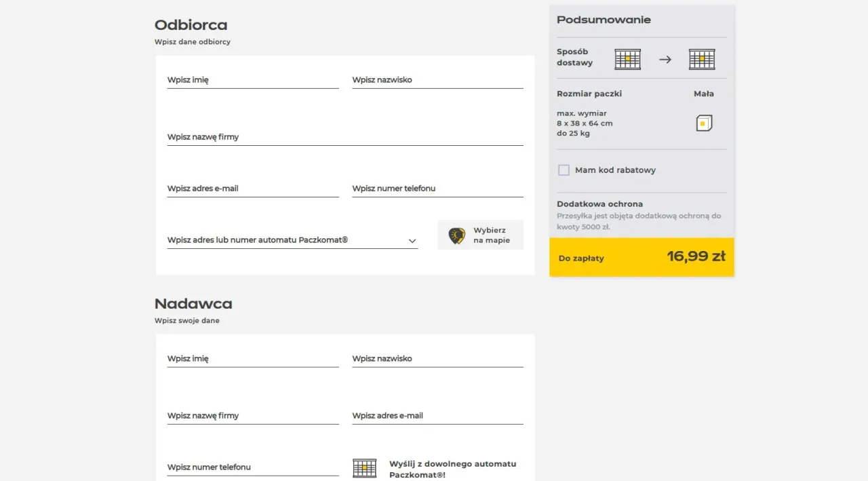Image resolution: width=868 pixels, height=481 pixels.
Task: Click sender Wpisz nazwisko field
Action: pos(437,359)
